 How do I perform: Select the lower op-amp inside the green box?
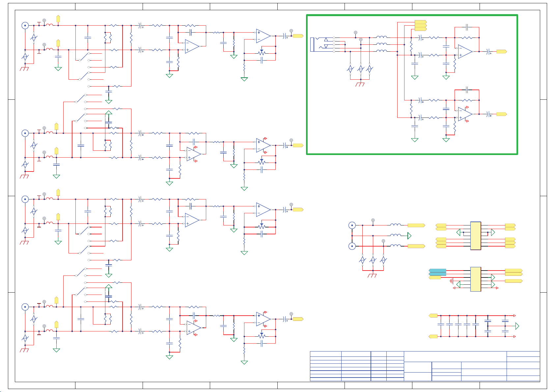(465, 114)
